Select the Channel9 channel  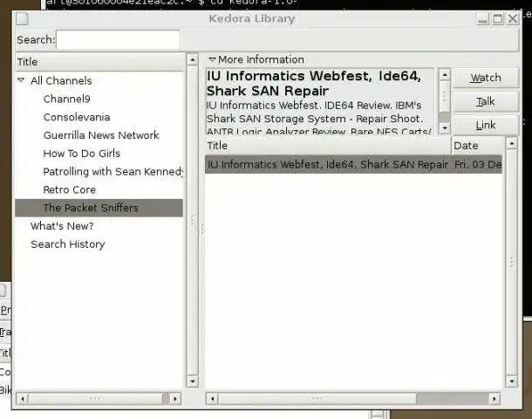point(67,99)
